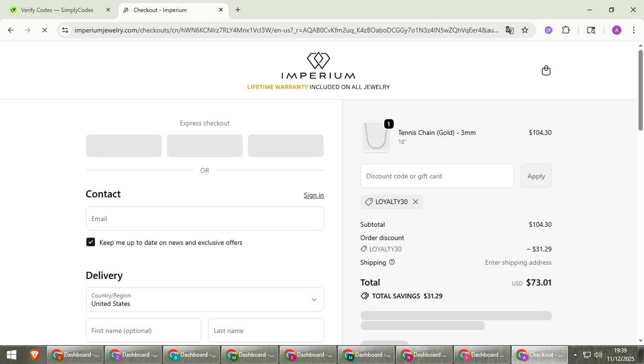
Task: Remove the LOYALTY30 discount code tag
Action: click(415, 202)
